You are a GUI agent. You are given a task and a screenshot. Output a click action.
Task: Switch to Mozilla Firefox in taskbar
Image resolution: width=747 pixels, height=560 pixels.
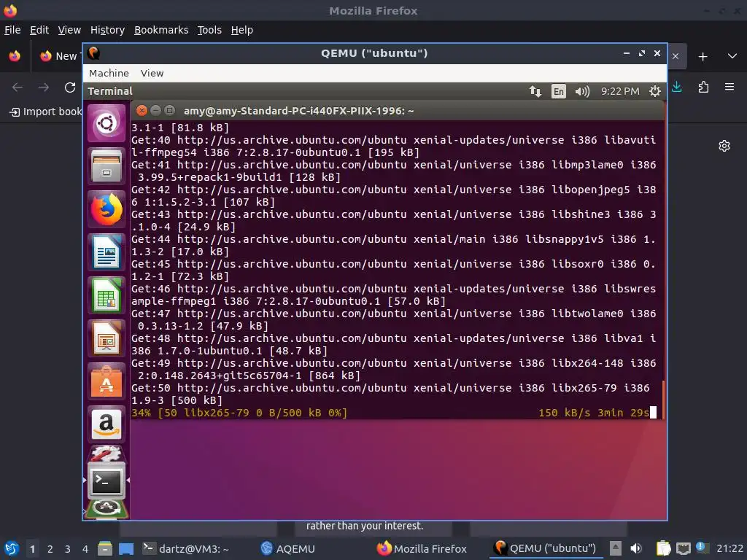(x=421, y=549)
